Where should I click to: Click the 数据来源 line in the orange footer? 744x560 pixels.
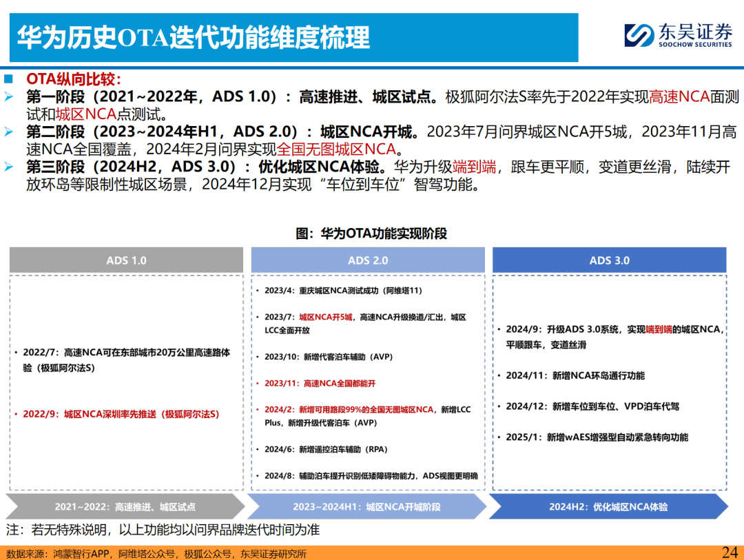coord(156,554)
